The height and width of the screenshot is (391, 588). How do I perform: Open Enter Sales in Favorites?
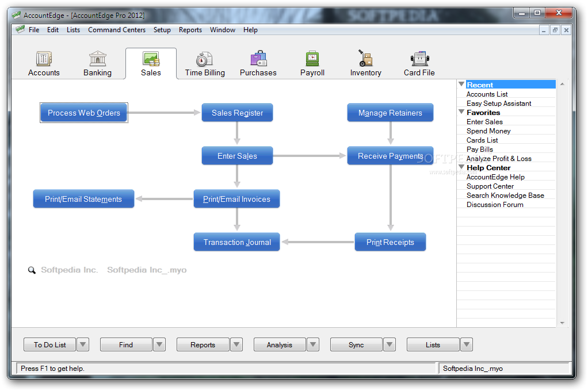point(484,122)
